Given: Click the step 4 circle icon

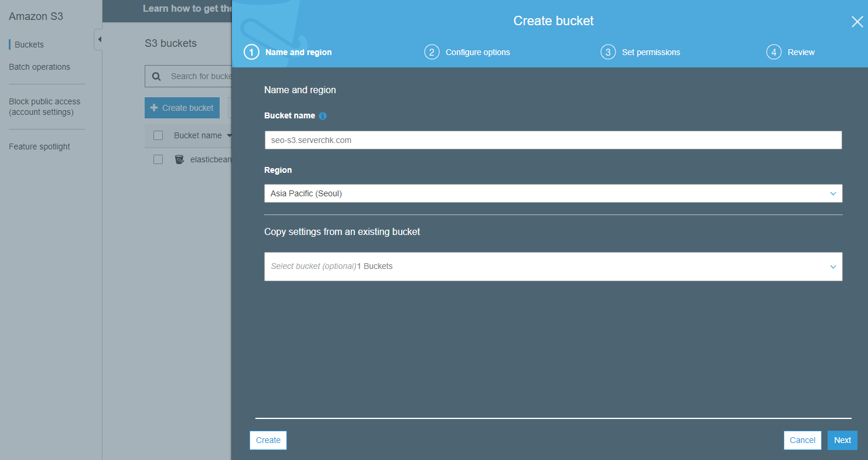Looking at the screenshot, I should 774,52.
